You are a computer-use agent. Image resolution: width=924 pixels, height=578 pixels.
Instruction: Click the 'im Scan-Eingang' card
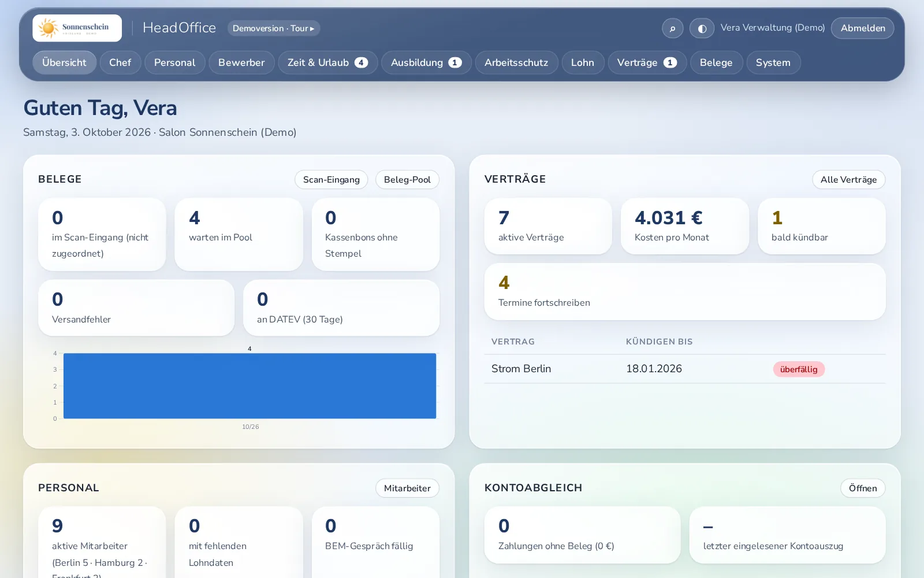[102, 234]
